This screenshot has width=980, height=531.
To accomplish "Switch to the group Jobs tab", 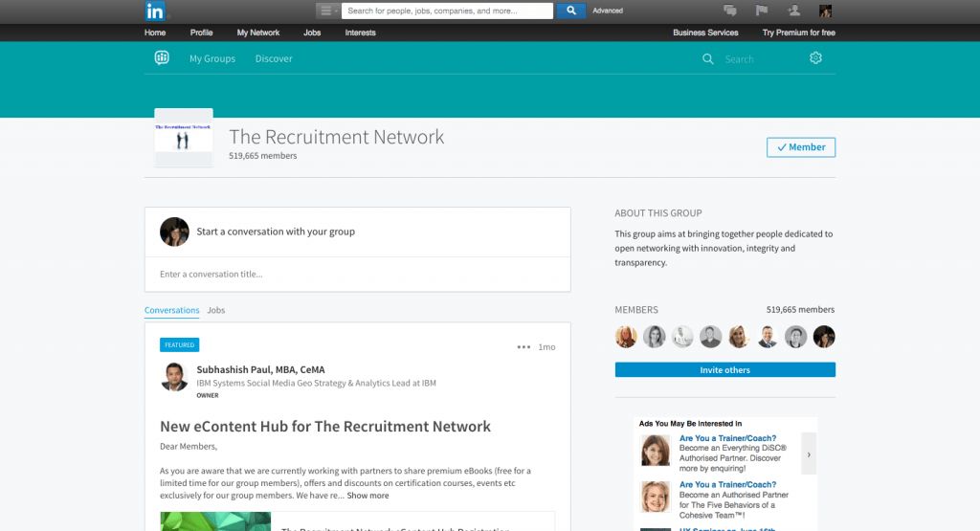I will 216,311.
